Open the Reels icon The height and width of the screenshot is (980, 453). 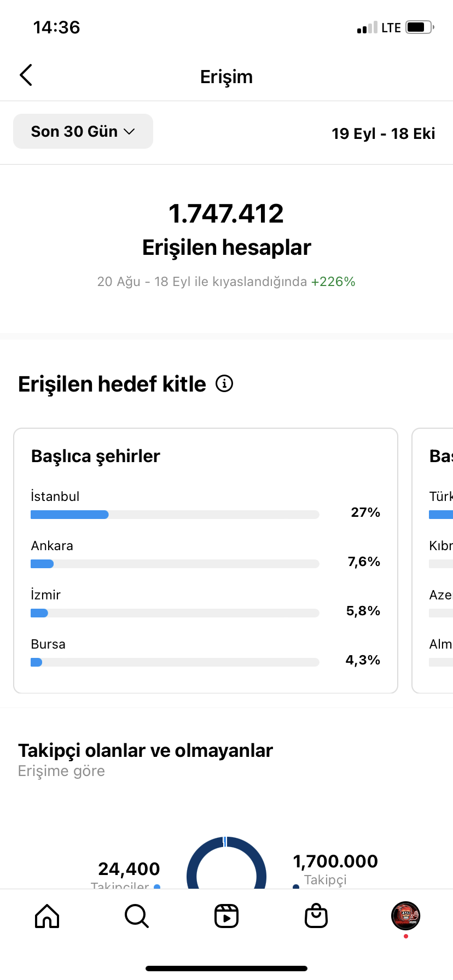pos(226,916)
